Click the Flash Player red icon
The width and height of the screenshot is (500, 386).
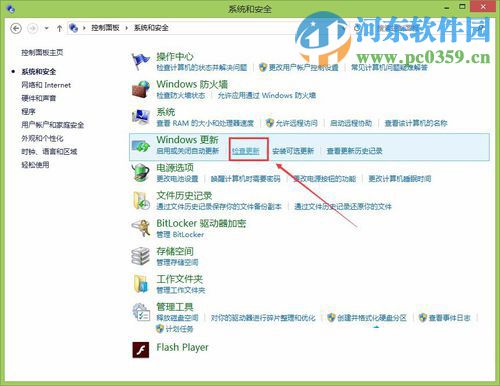pyautogui.click(x=141, y=350)
